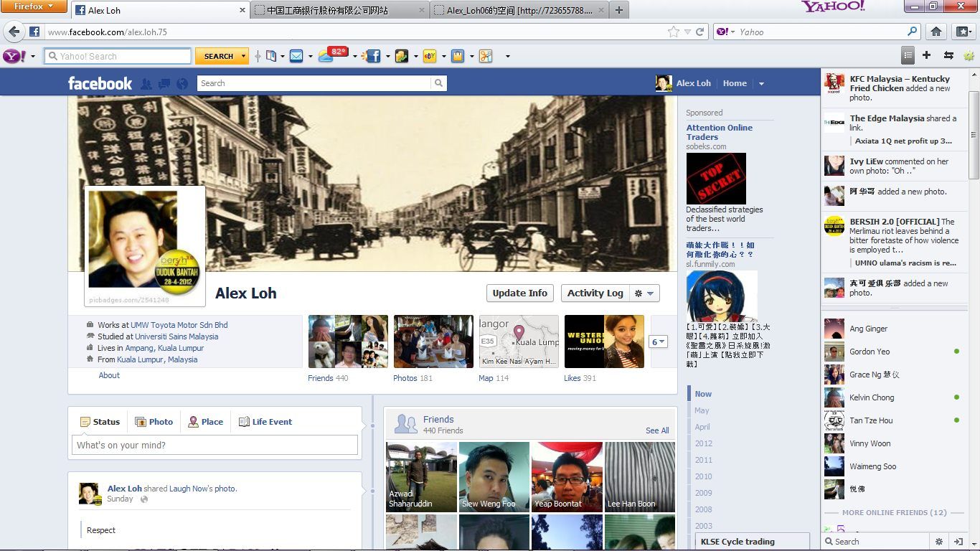Open chat sidebar options gear icon
Screen dimensions: 980x551
tap(938, 542)
